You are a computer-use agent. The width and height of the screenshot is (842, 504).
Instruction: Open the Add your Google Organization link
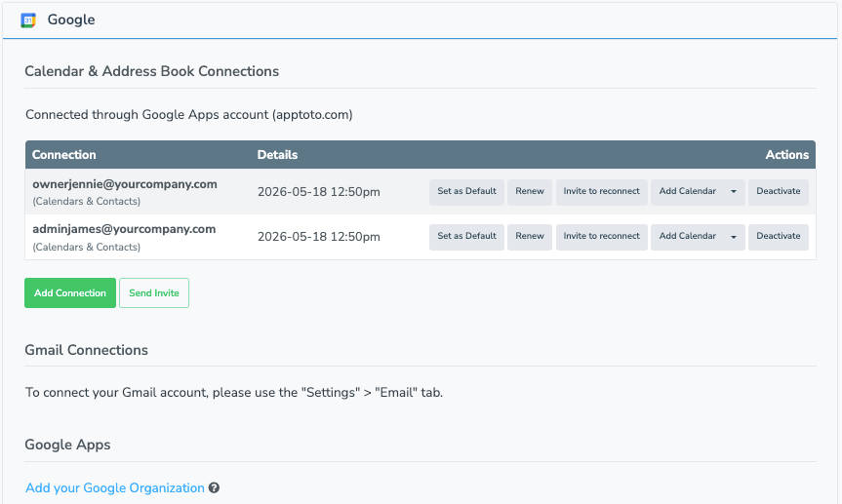[x=115, y=487]
